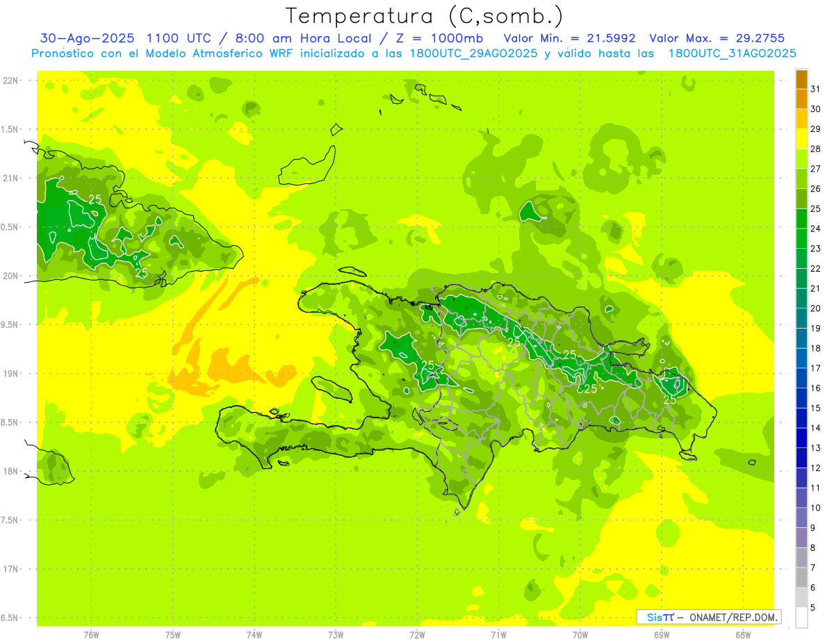Click the date text "30-Ago-2025"

click(87, 38)
